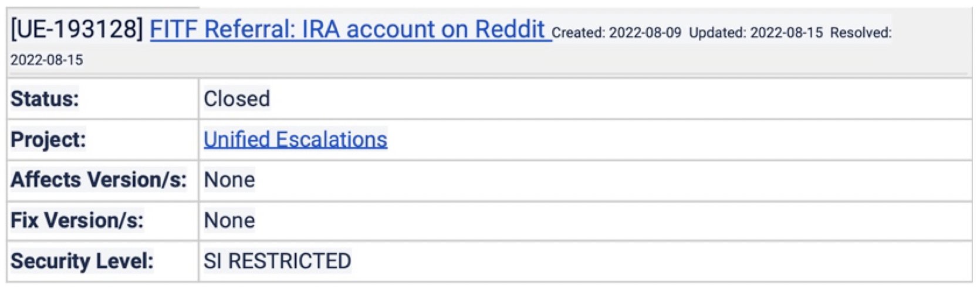Click the word Reddit in ticket title

pos(509,29)
